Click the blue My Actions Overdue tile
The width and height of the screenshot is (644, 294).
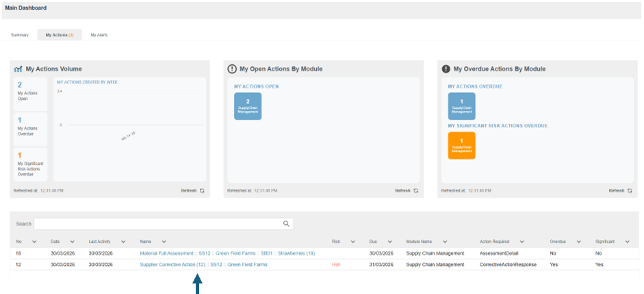tap(462, 106)
